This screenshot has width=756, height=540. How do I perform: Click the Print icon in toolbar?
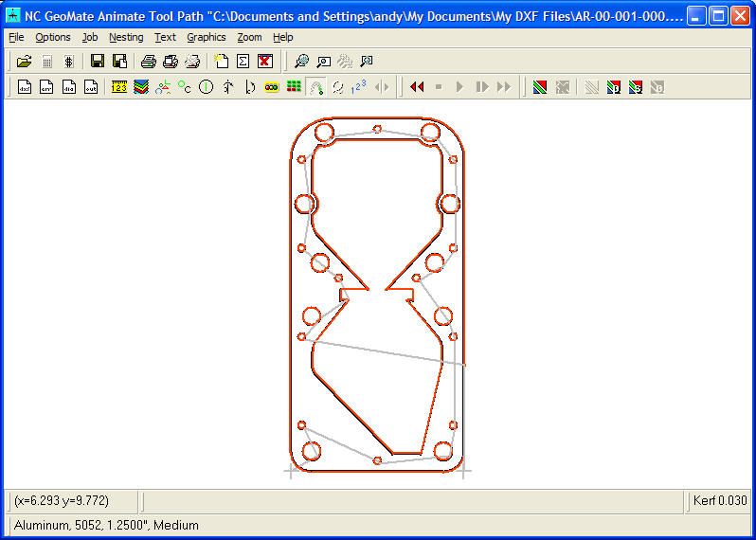pos(148,62)
